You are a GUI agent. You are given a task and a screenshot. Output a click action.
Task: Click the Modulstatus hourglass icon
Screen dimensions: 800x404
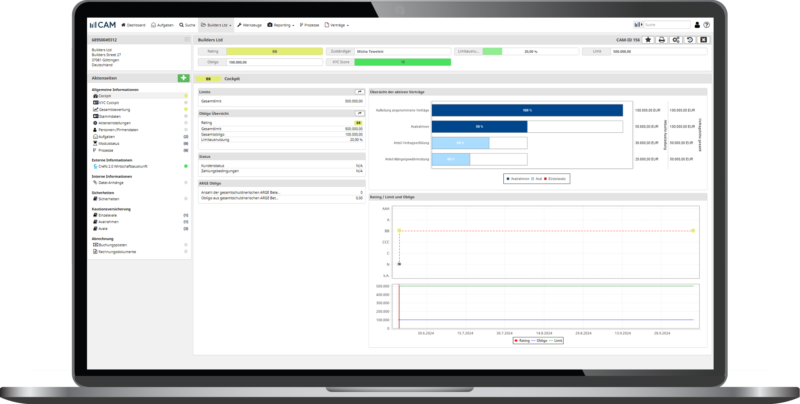click(x=95, y=143)
